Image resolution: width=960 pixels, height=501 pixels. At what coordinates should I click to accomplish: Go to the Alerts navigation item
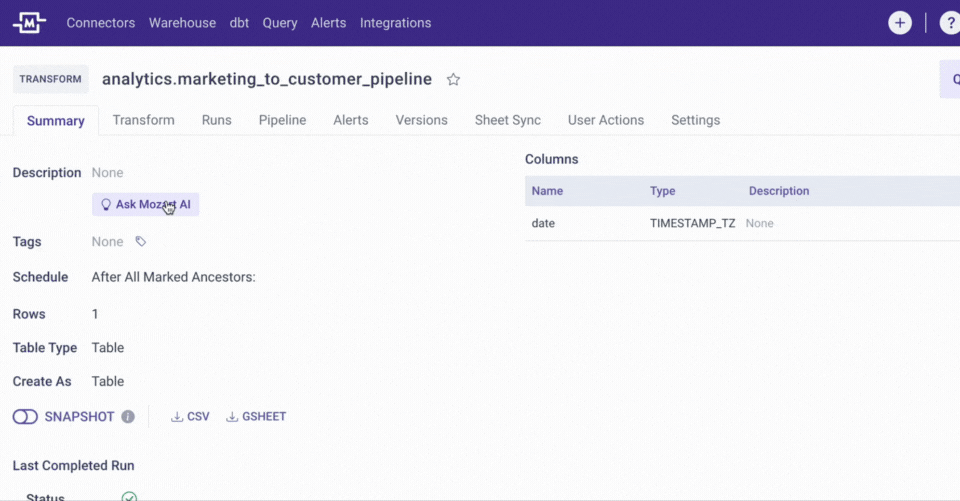click(329, 23)
